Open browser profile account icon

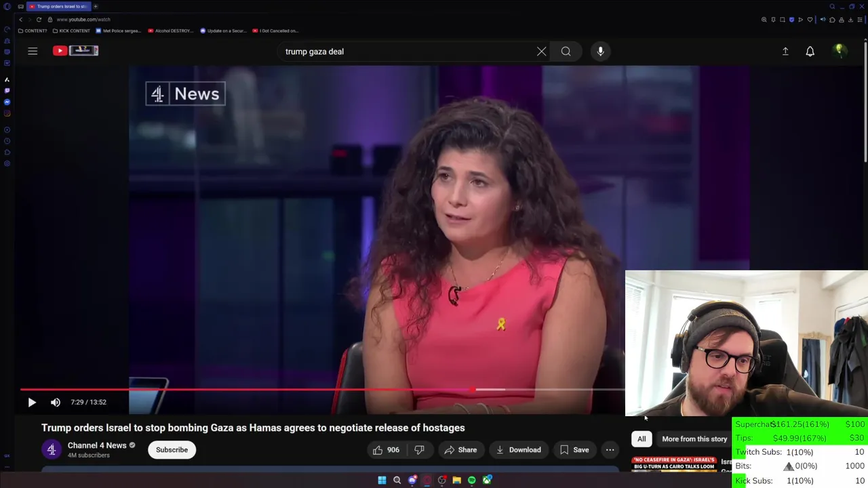coord(842,20)
